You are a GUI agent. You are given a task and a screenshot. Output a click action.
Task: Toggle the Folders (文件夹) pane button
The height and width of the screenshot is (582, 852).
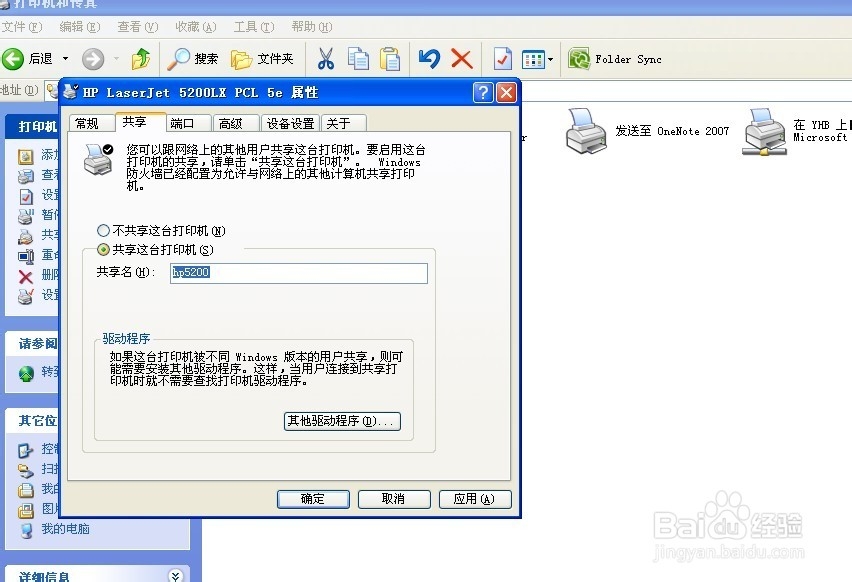pyautogui.click(x=262, y=59)
